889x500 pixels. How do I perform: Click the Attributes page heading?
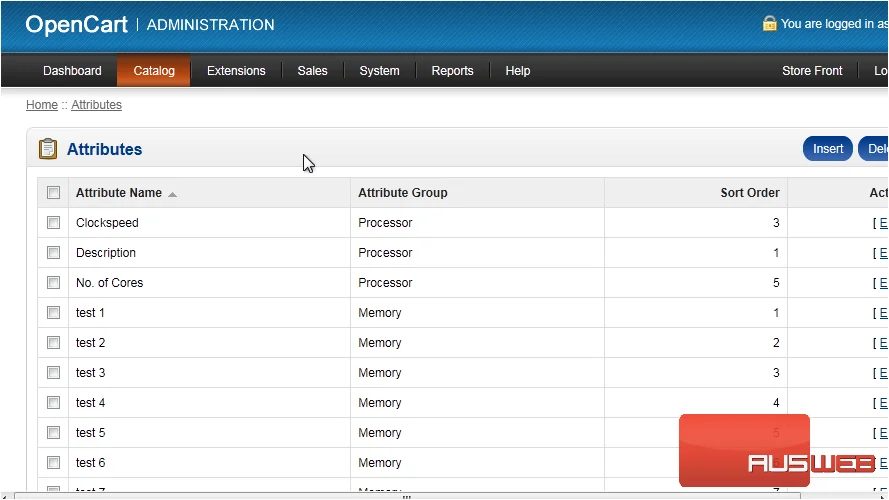[x=104, y=149]
